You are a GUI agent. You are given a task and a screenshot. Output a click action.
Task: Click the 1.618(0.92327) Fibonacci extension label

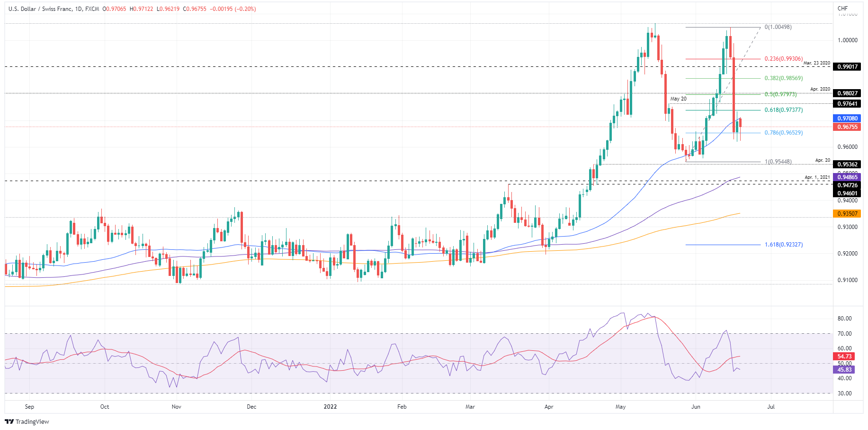coord(784,245)
